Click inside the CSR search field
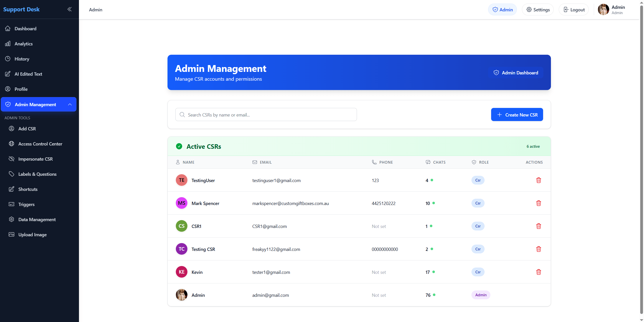The image size is (644, 322). coord(266,114)
